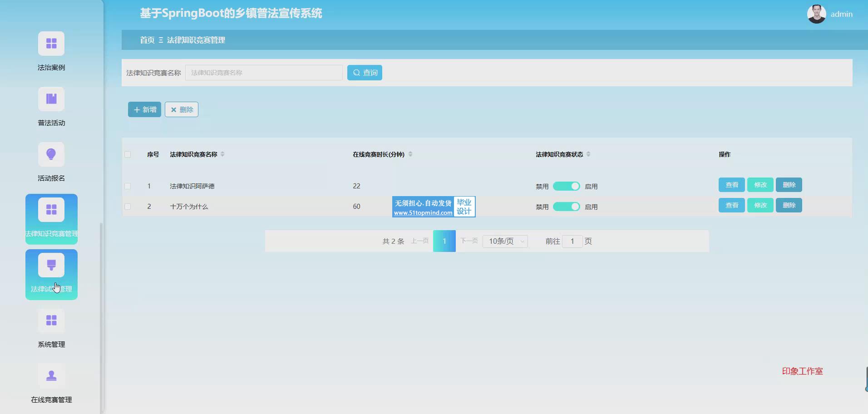Toggle status switch for 法律知识阿萨德
This screenshot has height=414, width=868.
click(566, 186)
